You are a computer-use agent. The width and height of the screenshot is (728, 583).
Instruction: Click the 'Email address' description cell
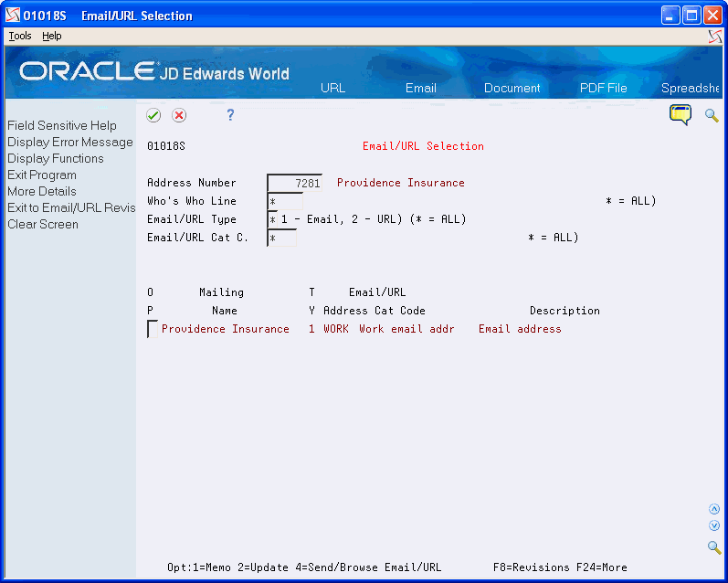pyautogui.click(x=520, y=329)
